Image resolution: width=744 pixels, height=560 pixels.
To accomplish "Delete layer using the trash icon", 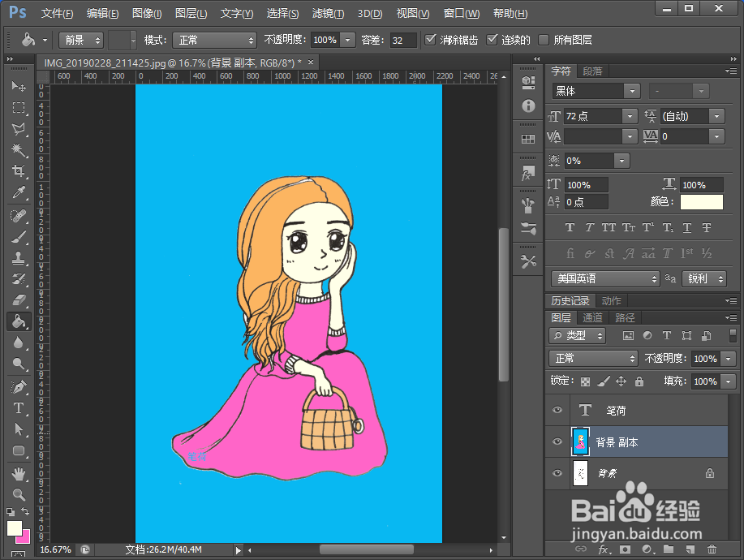I will (x=712, y=549).
